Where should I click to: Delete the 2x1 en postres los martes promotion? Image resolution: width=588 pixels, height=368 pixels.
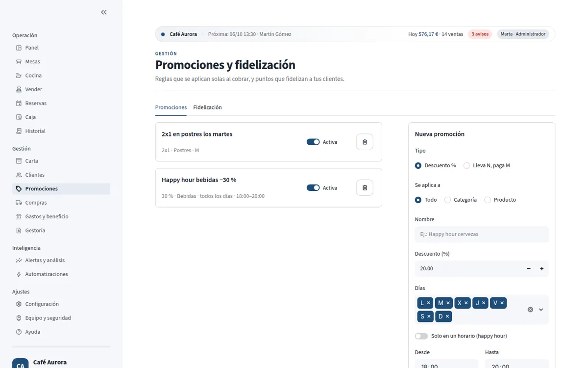pyautogui.click(x=365, y=142)
